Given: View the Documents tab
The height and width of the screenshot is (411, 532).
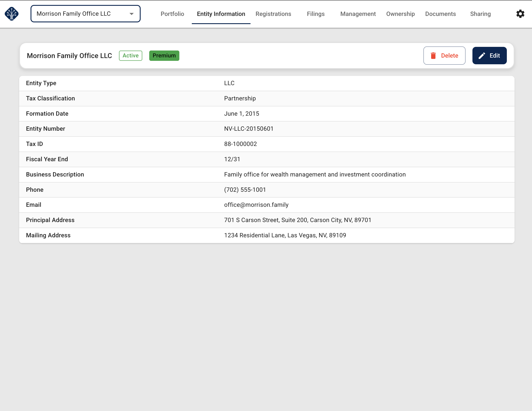Looking at the screenshot, I should [440, 14].
